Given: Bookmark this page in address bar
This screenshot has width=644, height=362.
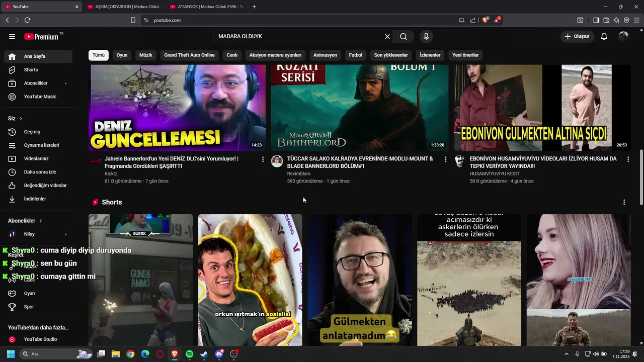Looking at the screenshot, I should click(133, 20).
